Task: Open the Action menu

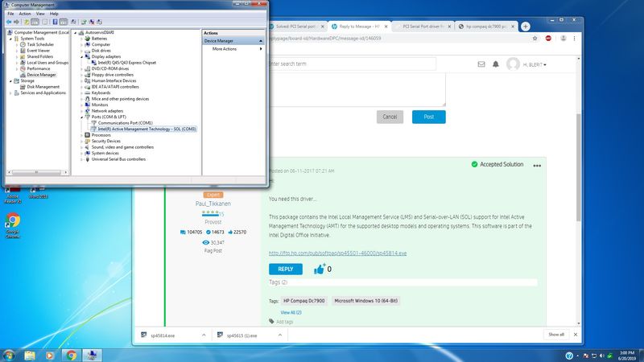Action: point(25,14)
